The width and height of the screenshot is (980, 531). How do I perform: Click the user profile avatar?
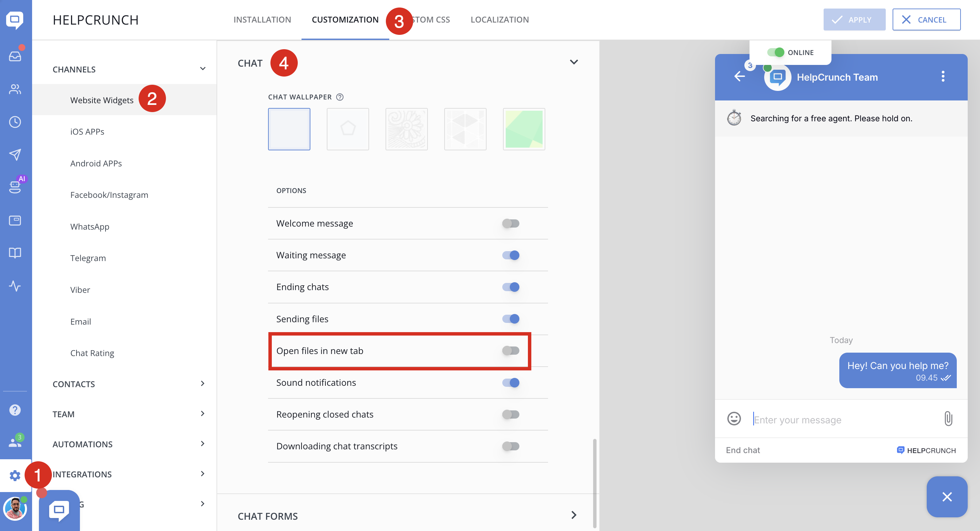point(15,508)
